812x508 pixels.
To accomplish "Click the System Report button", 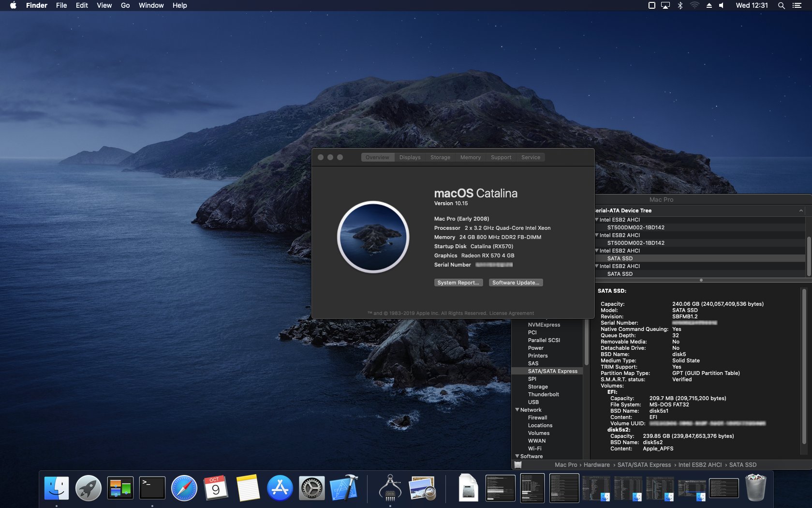I will click(x=458, y=282).
